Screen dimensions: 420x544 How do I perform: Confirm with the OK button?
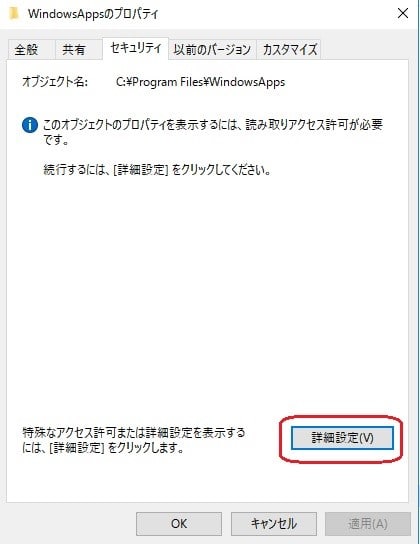[x=179, y=524]
